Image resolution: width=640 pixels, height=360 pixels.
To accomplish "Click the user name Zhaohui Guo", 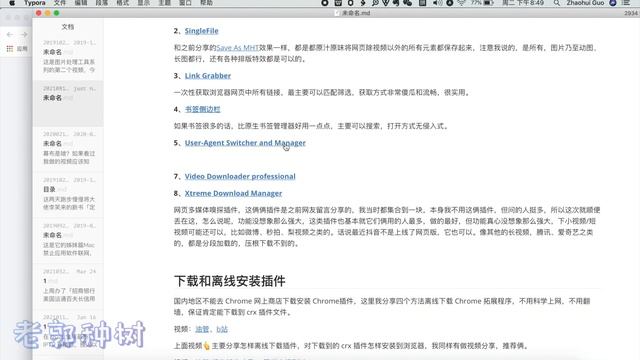I will 585,3.
